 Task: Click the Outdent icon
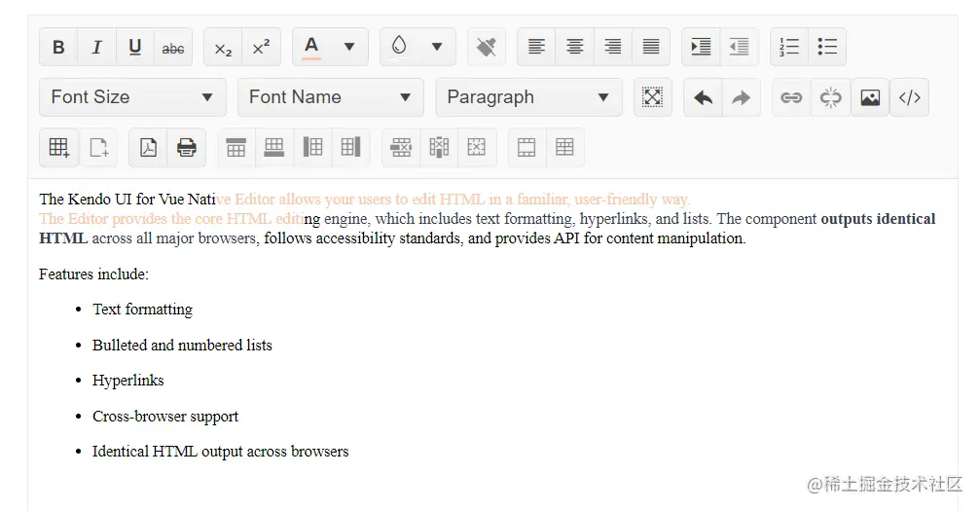739,47
